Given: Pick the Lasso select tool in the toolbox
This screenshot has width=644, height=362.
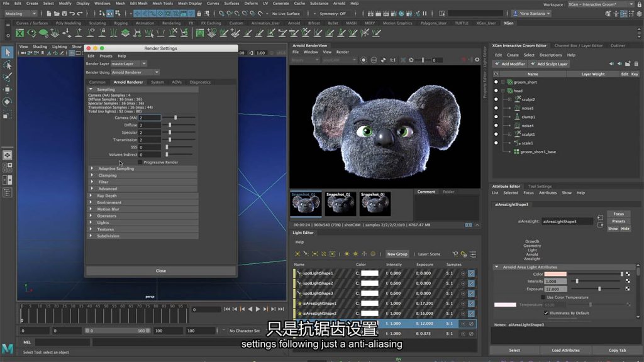Looking at the screenshot, I should [8, 65].
